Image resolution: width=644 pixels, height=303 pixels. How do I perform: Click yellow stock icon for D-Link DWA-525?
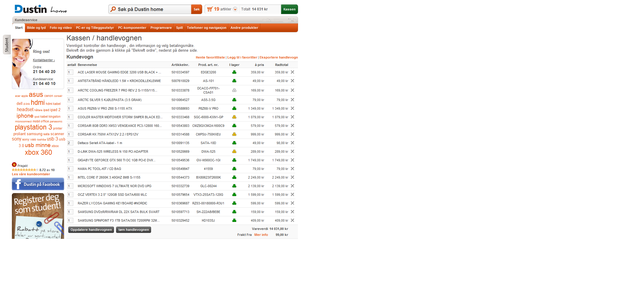234,151
